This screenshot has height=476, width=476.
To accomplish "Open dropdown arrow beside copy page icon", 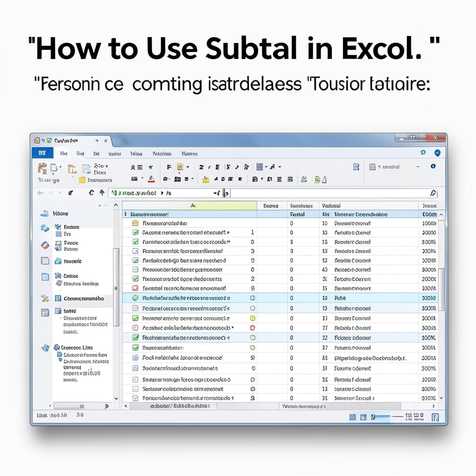I will [60, 167].
